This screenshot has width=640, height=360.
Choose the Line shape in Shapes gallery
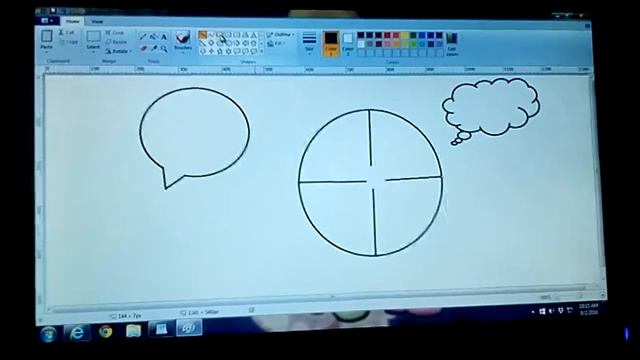202,35
